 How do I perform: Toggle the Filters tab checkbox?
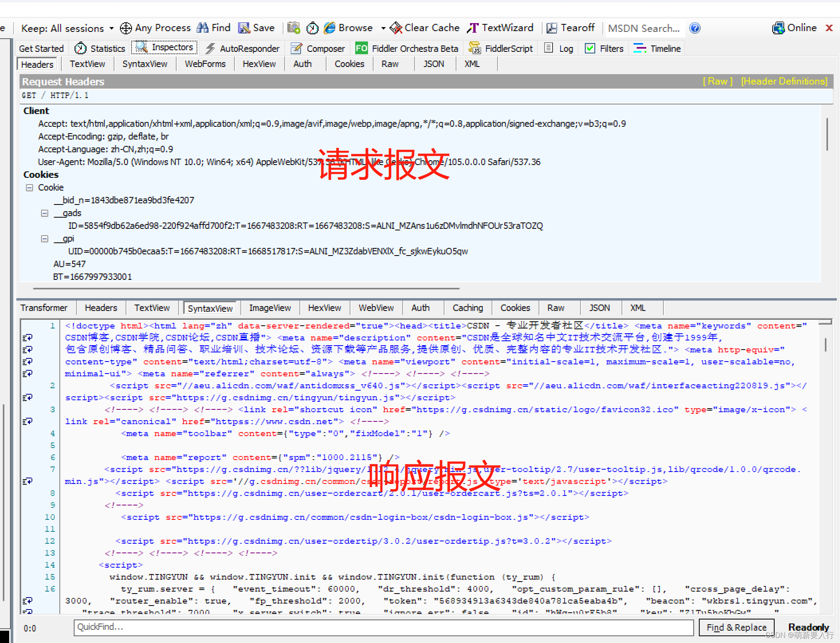[590, 49]
